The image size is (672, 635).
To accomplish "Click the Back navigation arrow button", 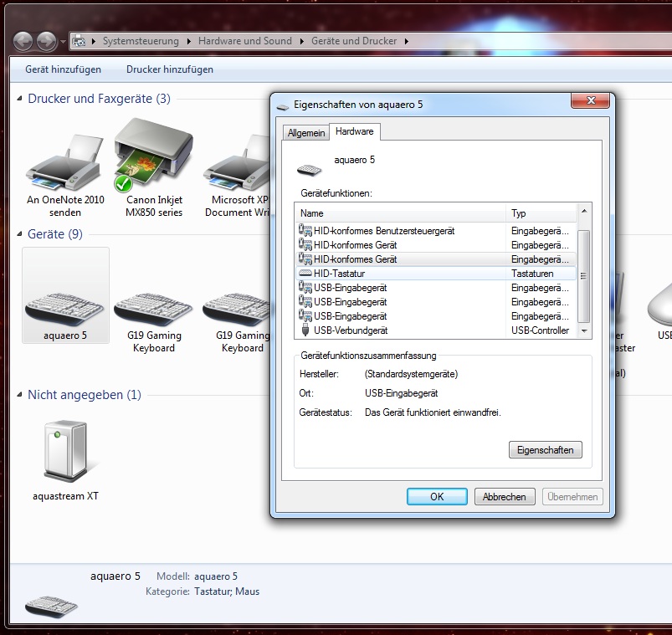I will coord(23,40).
